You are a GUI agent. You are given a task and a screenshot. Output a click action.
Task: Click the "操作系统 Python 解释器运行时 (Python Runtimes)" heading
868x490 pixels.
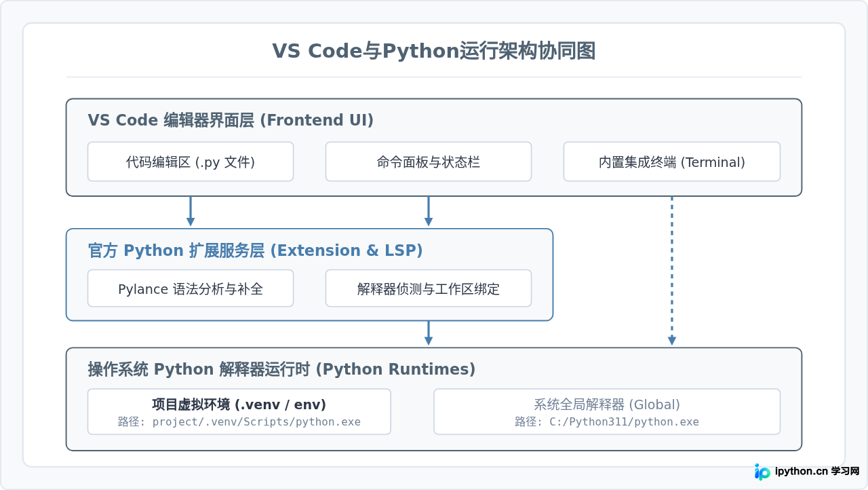281,369
